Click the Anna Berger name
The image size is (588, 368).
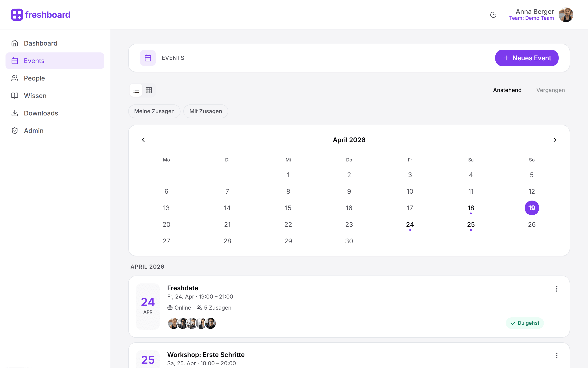(x=535, y=11)
